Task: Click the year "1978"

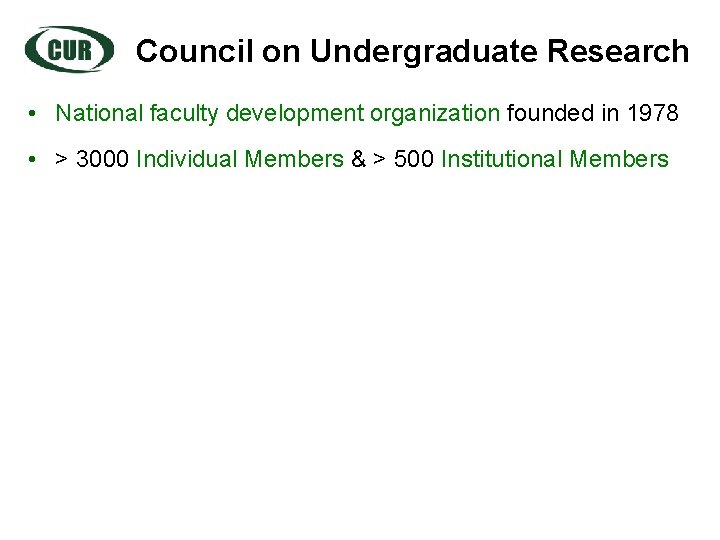Action: point(653,113)
